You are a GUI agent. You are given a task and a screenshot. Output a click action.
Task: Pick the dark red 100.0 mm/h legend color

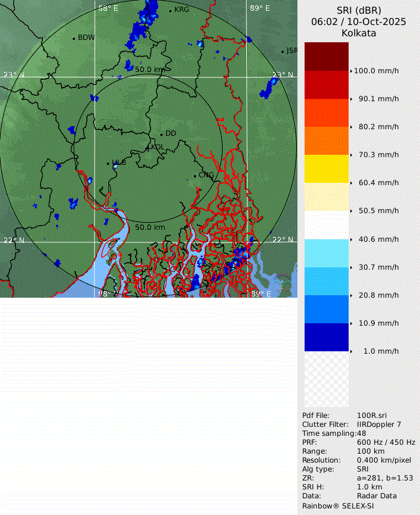[x=326, y=57]
